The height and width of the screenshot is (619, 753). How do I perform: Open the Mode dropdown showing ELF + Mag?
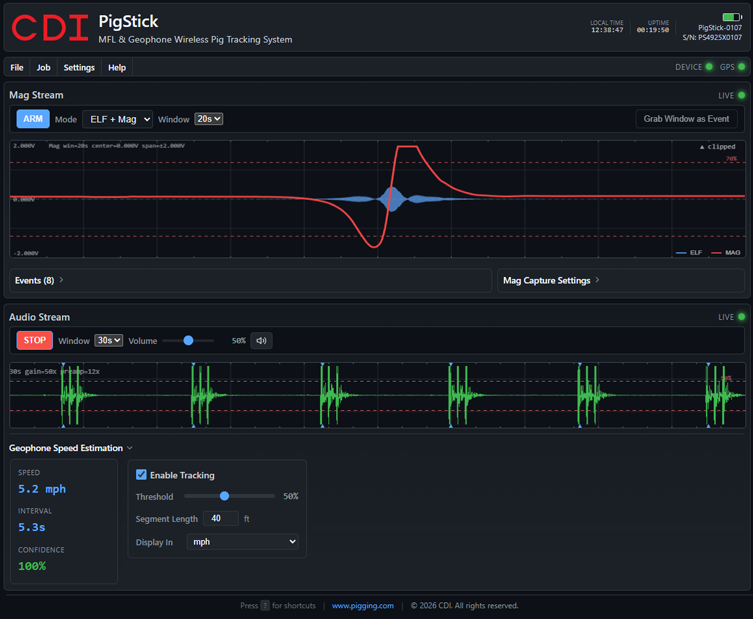pyautogui.click(x=117, y=119)
